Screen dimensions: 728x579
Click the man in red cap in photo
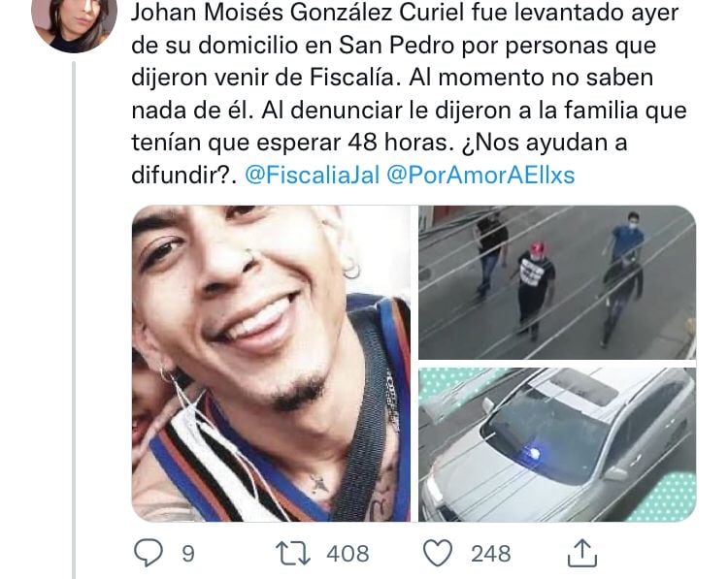(536, 288)
